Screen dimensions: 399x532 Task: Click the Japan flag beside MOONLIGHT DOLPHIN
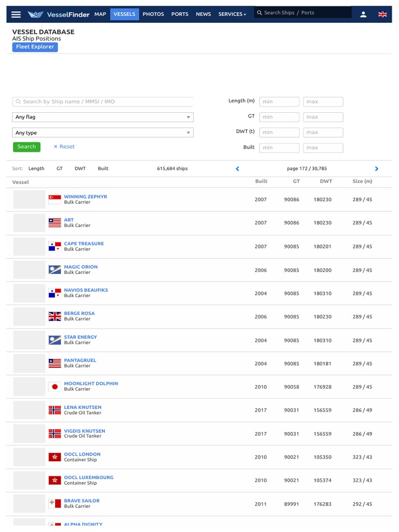(x=55, y=387)
